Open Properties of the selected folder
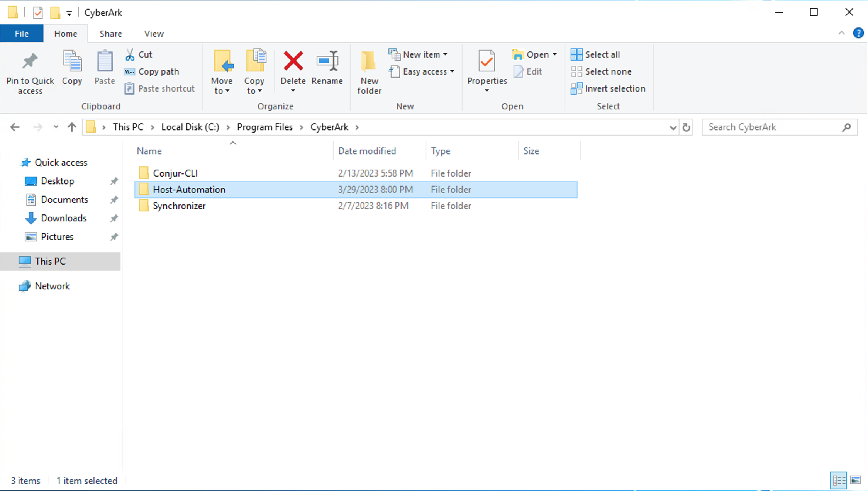This screenshot has height=491, width=868. [x=487, y=67]
